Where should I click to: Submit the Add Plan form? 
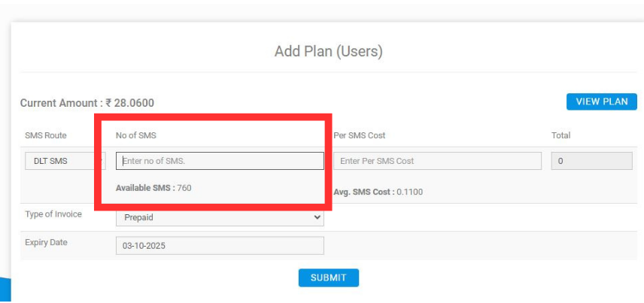tap(328, 277)
